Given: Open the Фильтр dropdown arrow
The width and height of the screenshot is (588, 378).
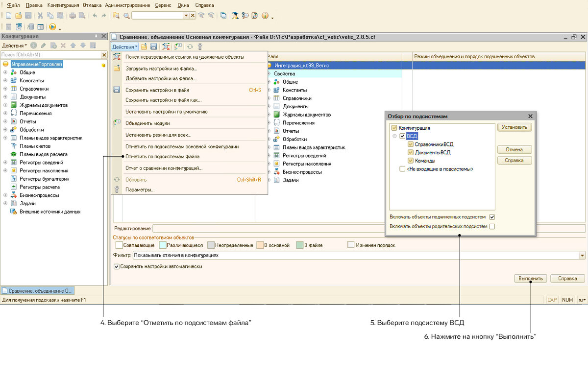Looking at the screenshot, I should 582,255.
